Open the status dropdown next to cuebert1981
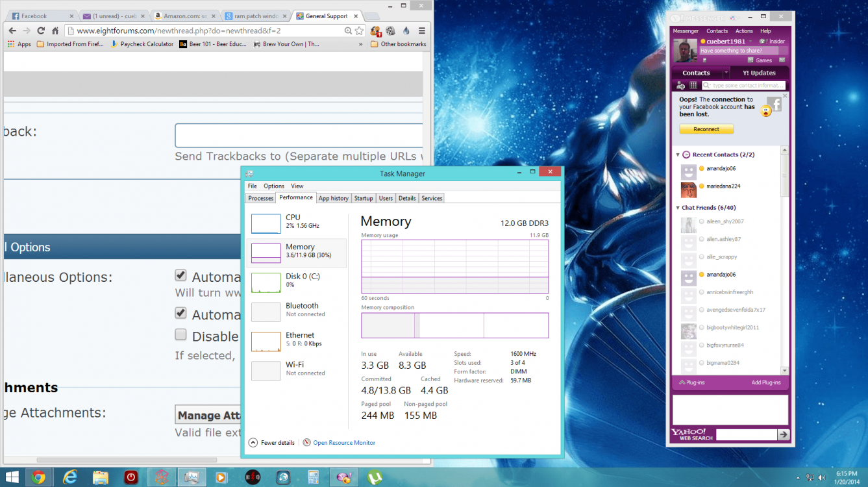868x487 pixels. [750, 42]
